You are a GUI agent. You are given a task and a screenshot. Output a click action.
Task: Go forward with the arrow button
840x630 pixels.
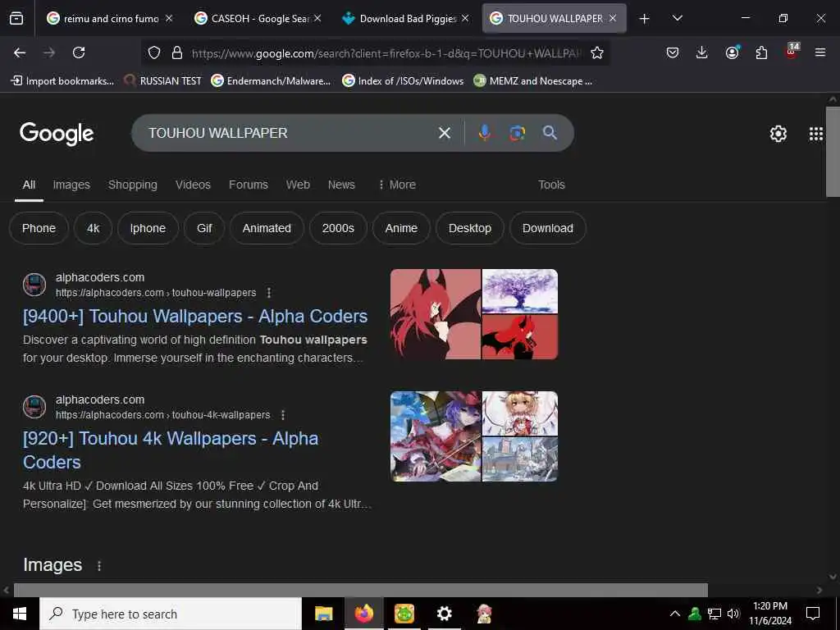(x=49, y=52)
